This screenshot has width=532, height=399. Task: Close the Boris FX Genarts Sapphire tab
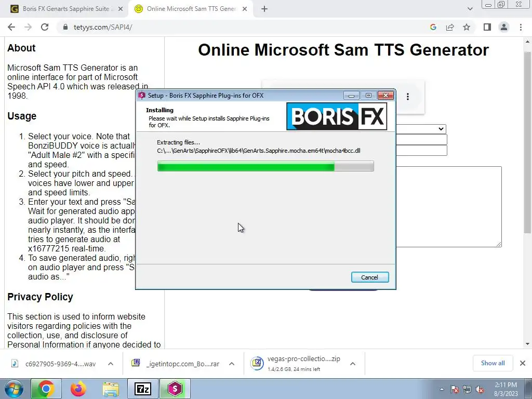click(121, 9)
